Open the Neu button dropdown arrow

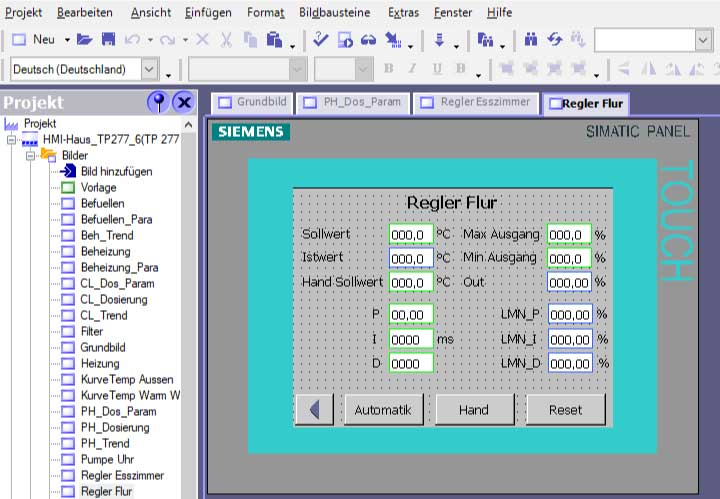pyautogui.click(x=67, y=40)
